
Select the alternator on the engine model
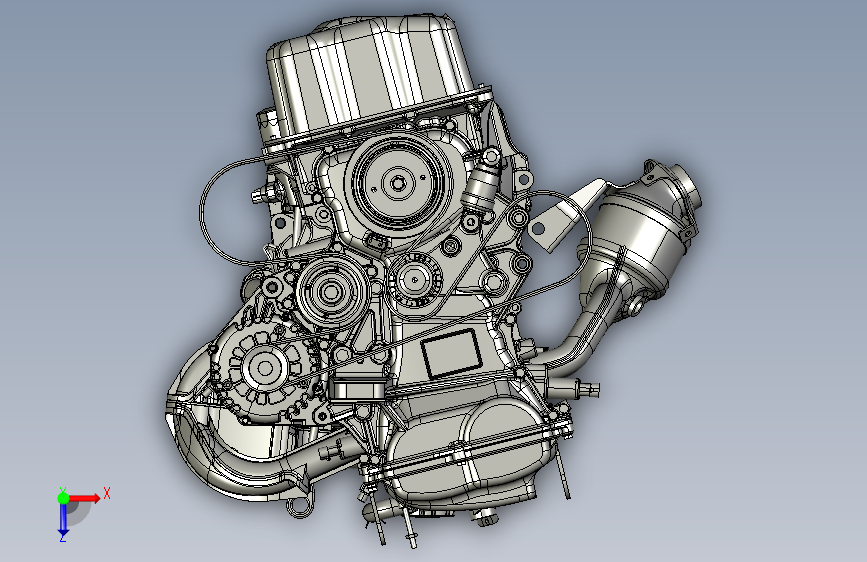coord(265,369)
